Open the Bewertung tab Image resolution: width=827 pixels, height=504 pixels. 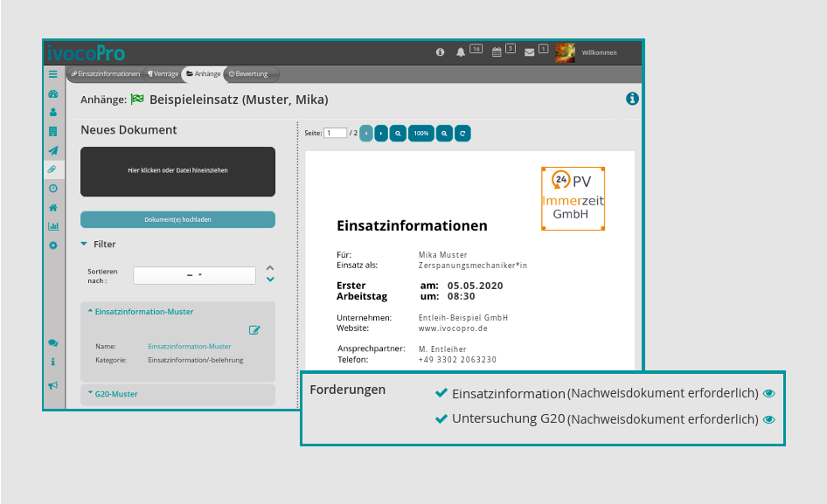point(251,73)
